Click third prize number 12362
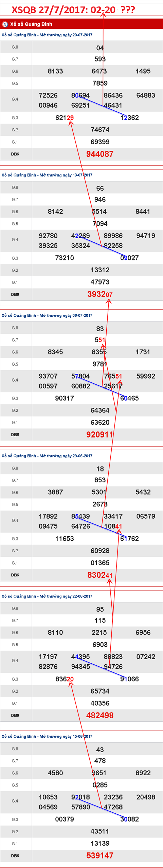Screen dimensions: 163x868 [x=129, y=118]
